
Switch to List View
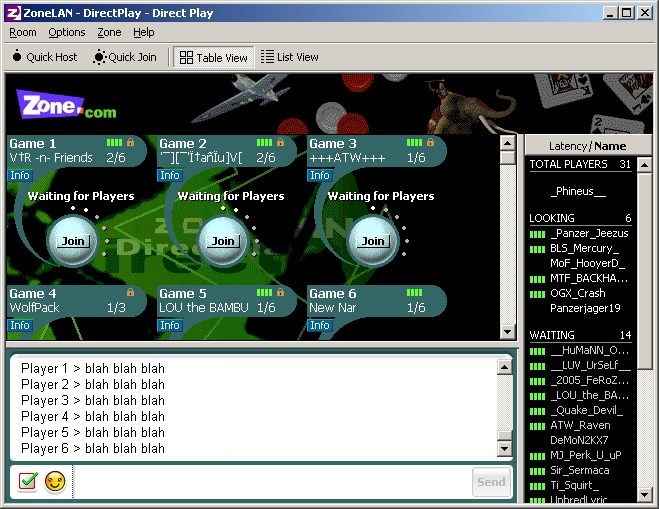pyautogui.click(x=290, y=57)
